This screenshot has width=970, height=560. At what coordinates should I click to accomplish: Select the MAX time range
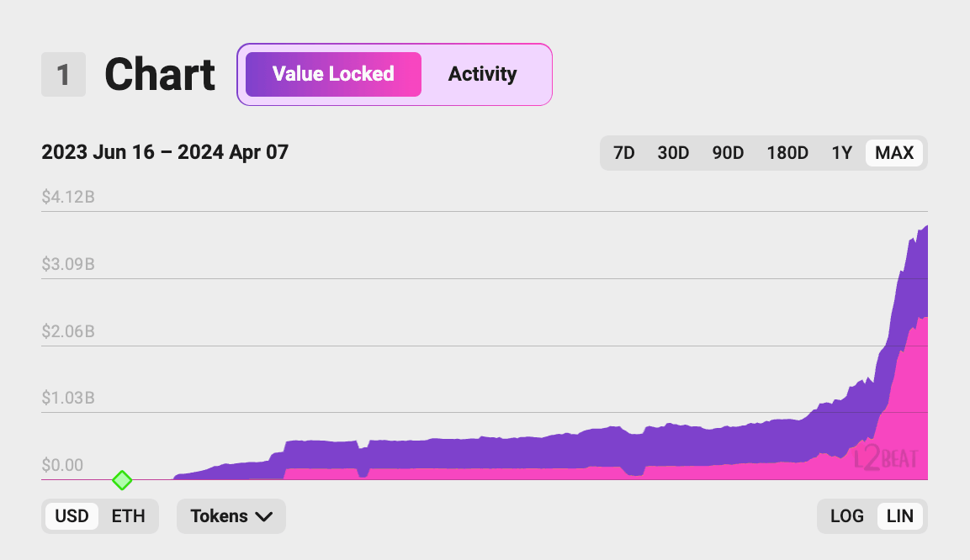tap(894, 153)
